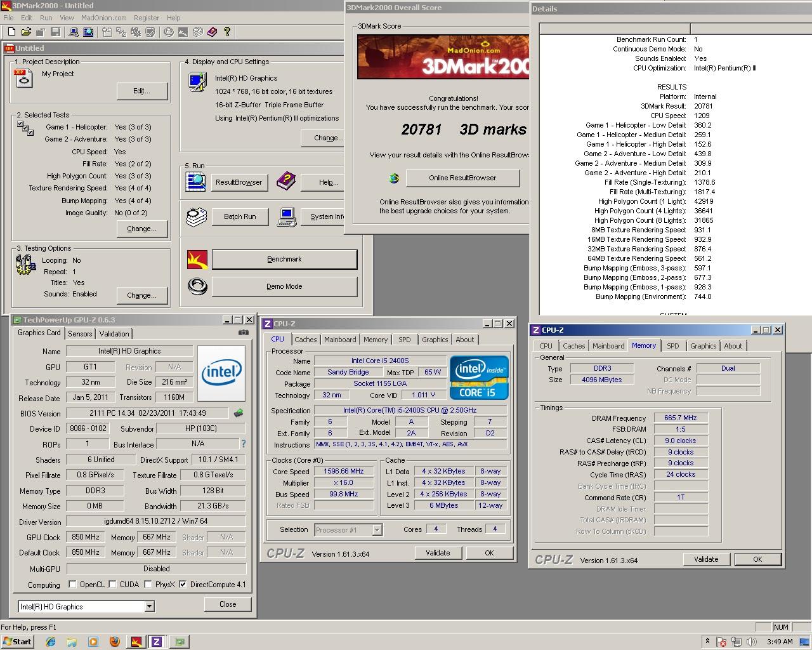Click the Batch Run button
Image resolution: width=812 pixels, height=650 pixels.
click(x=240, y=216)
